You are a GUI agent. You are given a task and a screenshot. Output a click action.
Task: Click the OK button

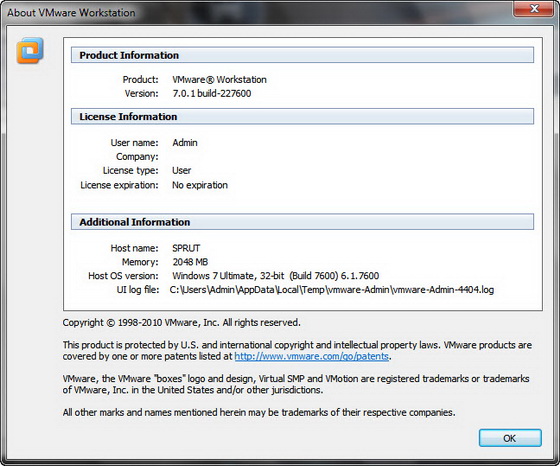[510, 438]
